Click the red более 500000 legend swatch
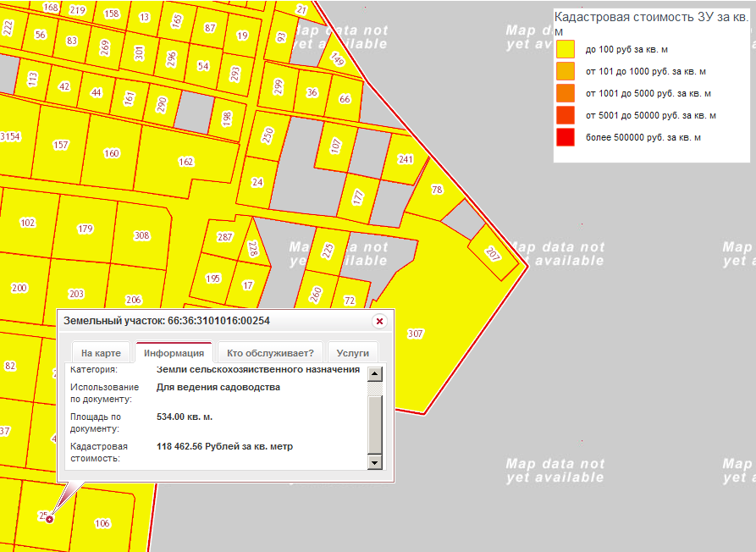 pos(566,137)
